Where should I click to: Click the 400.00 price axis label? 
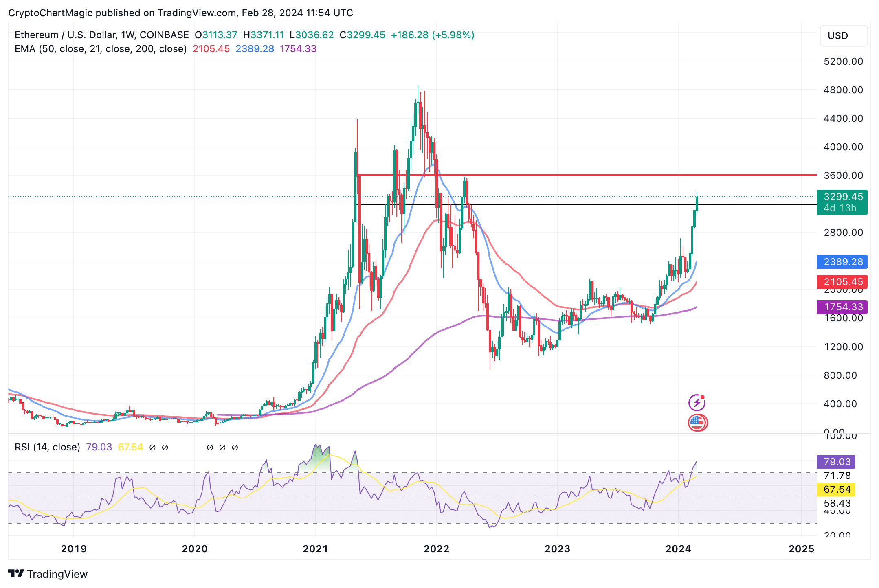pos(840,404)
